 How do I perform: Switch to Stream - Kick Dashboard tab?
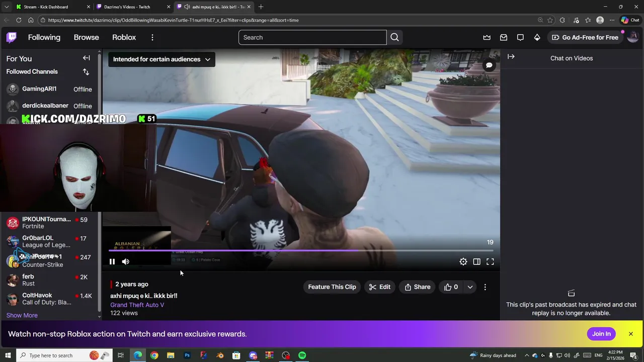[53, 7]
